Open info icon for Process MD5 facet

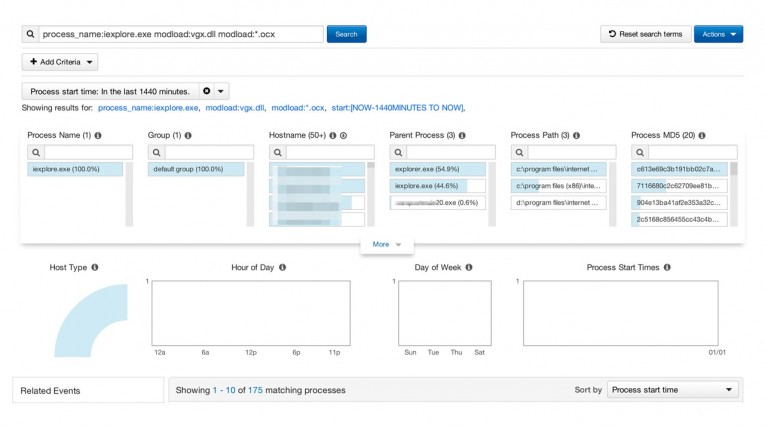[704, 135]
